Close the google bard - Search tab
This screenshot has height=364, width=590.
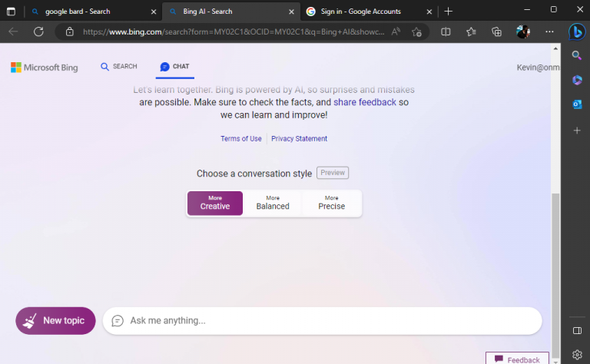click(x=154, y=12)
